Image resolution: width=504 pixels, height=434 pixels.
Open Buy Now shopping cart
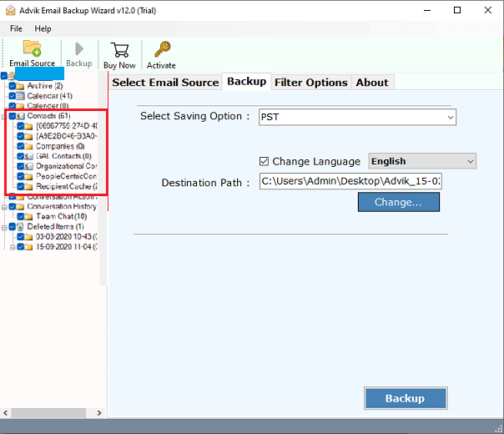point(119,50)
